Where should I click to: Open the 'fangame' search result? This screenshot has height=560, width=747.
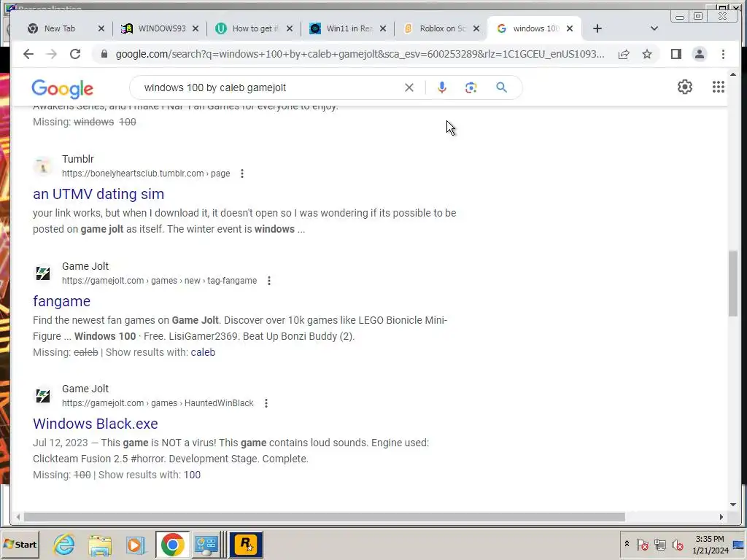click(61, 301)
